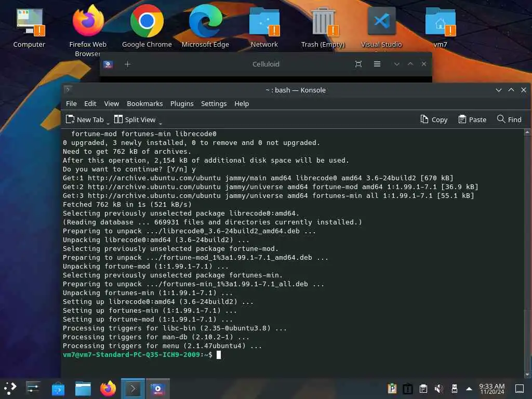Click 'Setting up fortune-mod' line
Viewport: 532px width, 399px height.
click(x=148, y=320)
